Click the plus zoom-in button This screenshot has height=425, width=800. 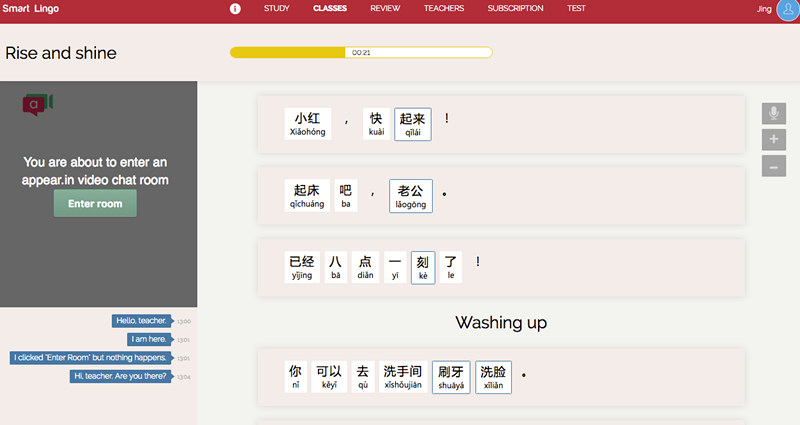click(773, 140)
